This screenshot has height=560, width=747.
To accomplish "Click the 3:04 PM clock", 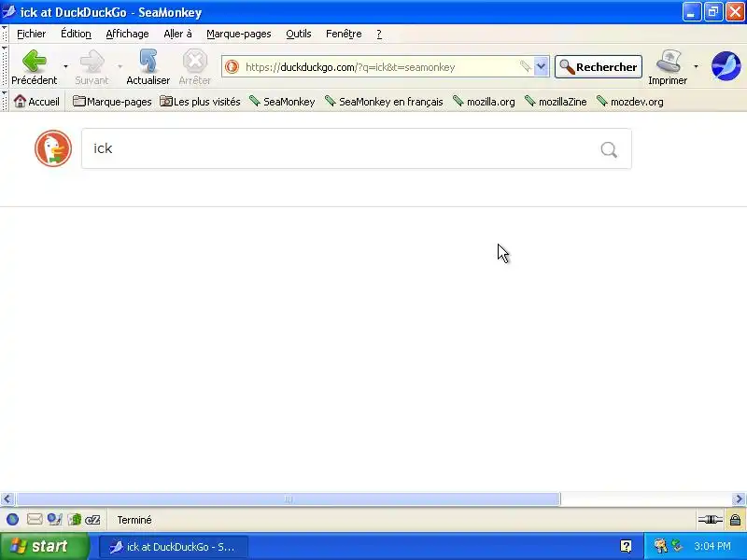I will (712, 546).
